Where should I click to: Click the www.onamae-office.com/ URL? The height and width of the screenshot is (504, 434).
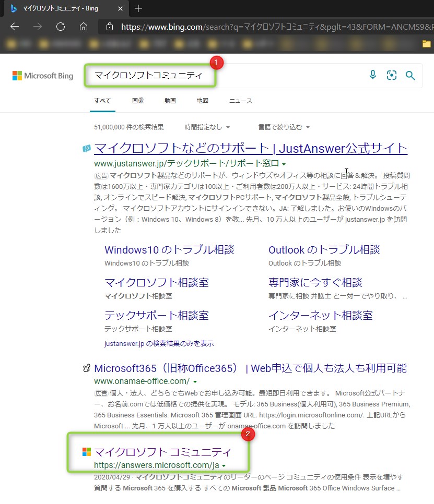(x=142, y=381)
